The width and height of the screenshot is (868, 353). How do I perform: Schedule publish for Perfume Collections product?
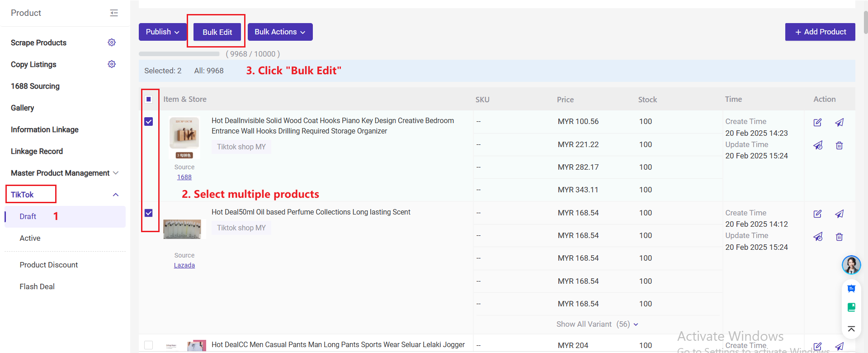tap(818, 237)
